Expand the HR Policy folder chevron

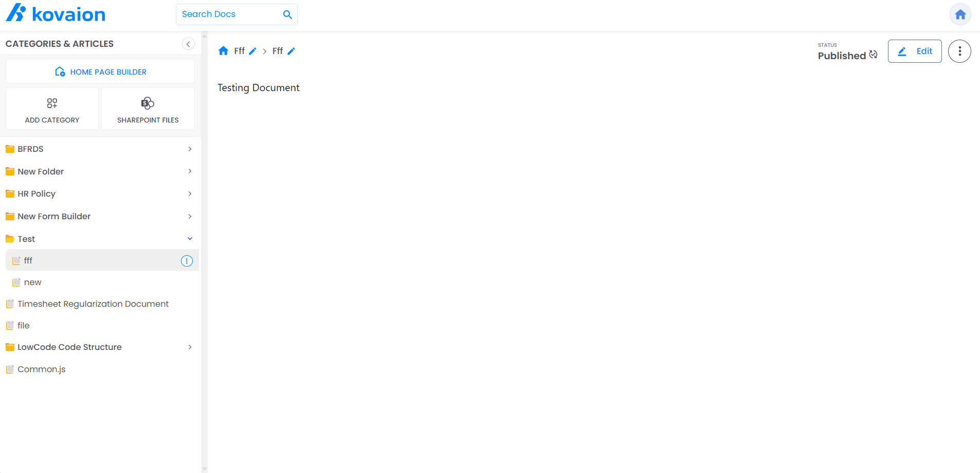tap(190, 194)
